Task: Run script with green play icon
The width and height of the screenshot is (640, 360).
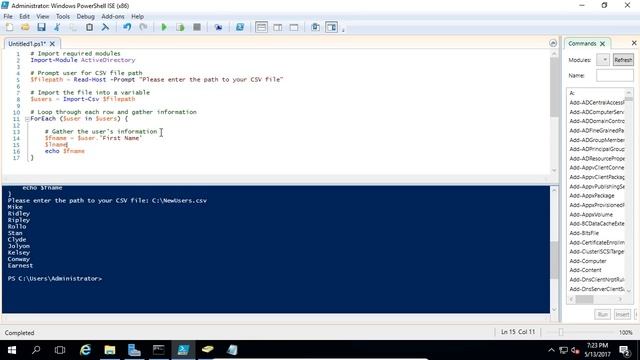Action: [164, 27]
